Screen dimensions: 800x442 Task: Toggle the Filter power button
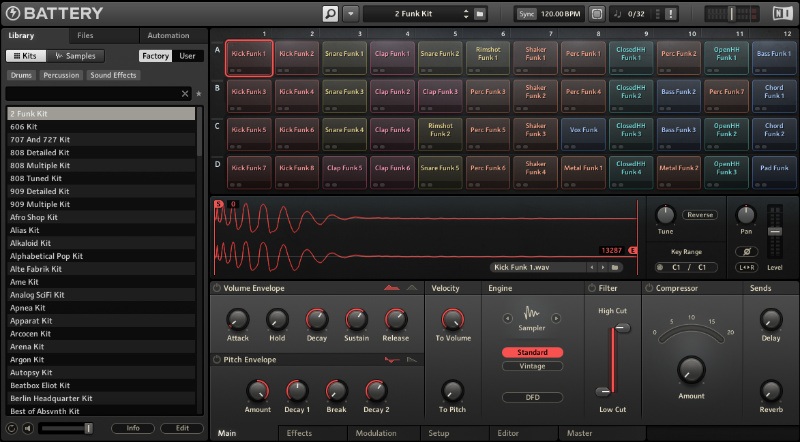coord(592,288)
